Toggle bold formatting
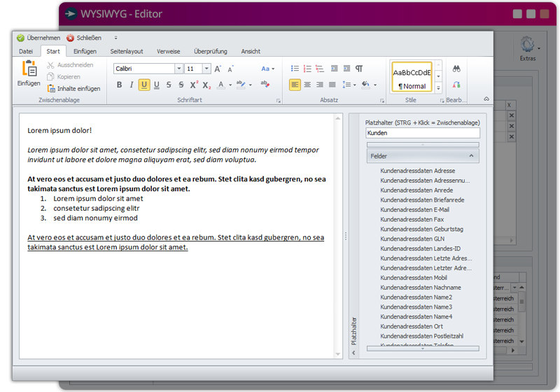The width and height of the screenshot is (560, 392). click(119, 85)
